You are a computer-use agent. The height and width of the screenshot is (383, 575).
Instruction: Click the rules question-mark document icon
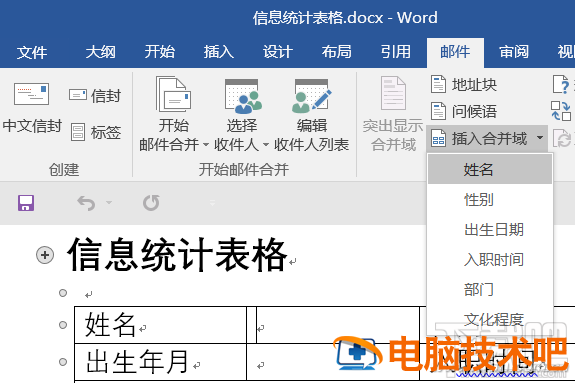tap(561, 84)
